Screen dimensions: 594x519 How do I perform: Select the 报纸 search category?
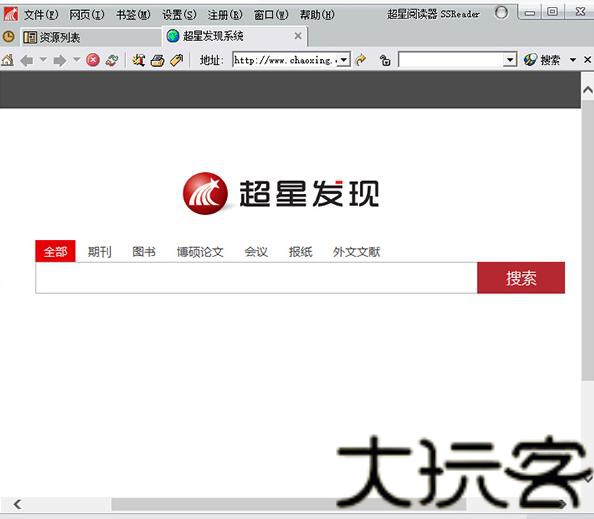(300, 252)
